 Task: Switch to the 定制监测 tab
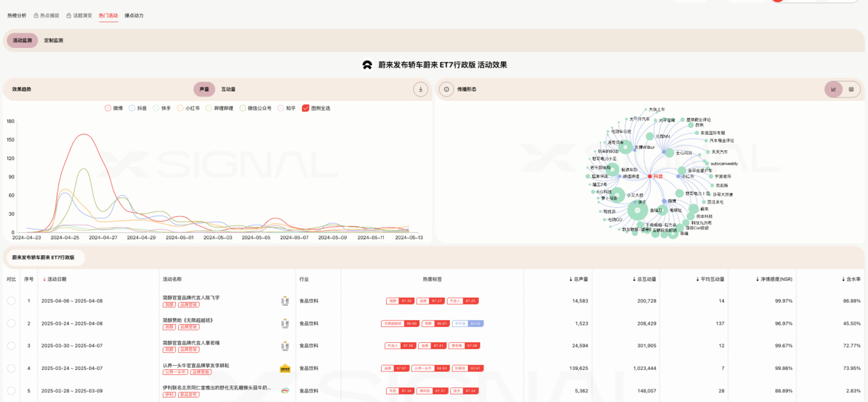click(x=53, y=40)
